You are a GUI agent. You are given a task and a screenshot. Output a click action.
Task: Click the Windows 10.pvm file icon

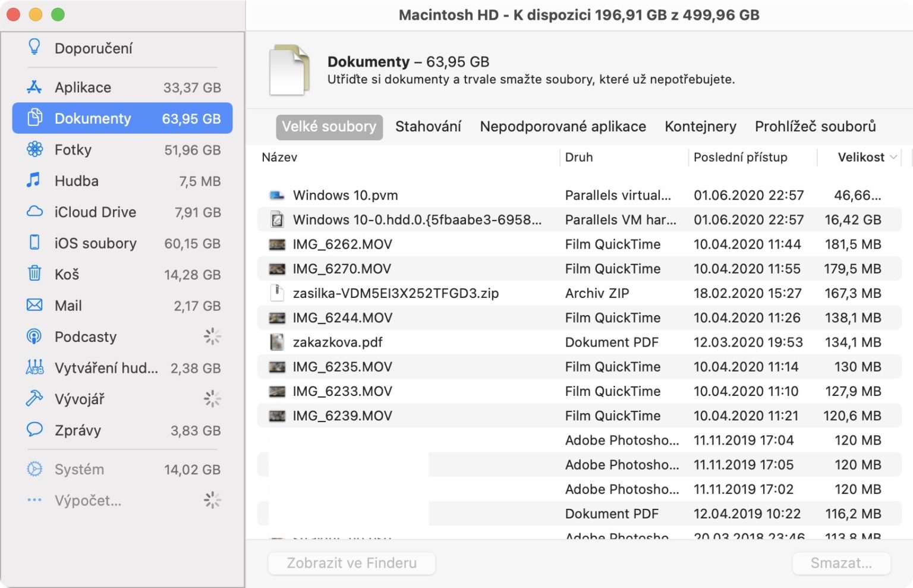(277, 195)
